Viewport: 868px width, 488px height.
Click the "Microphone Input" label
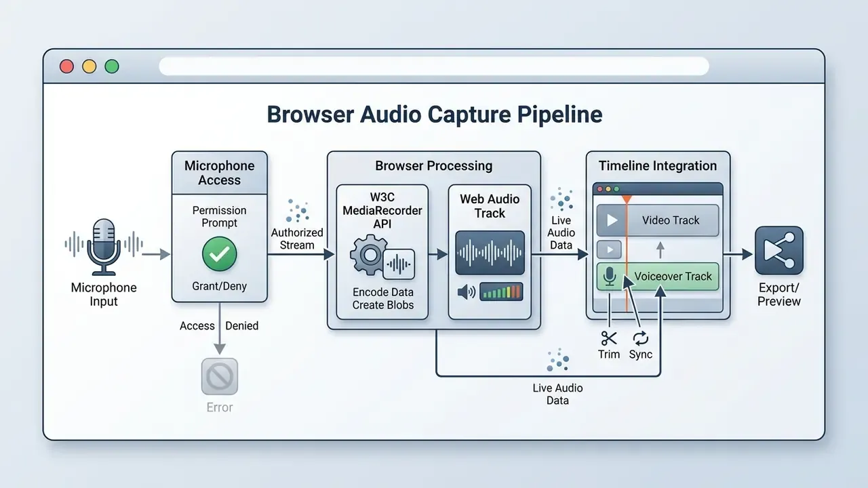pos(104,294)
